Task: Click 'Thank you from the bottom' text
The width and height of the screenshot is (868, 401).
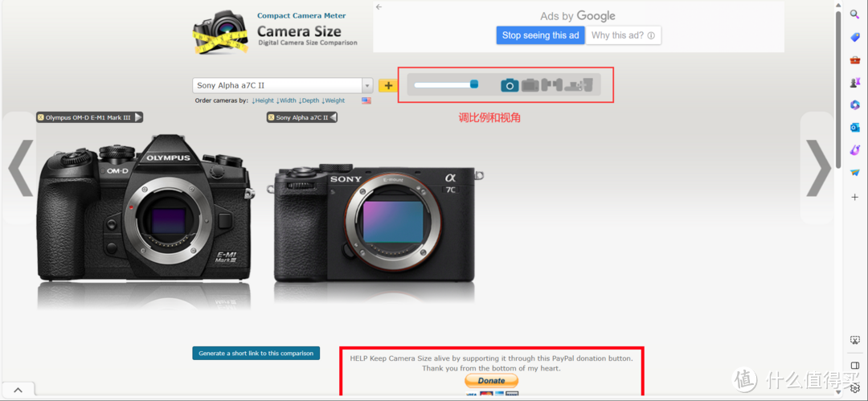Action: pyautogui.click(x=491, y=368)
